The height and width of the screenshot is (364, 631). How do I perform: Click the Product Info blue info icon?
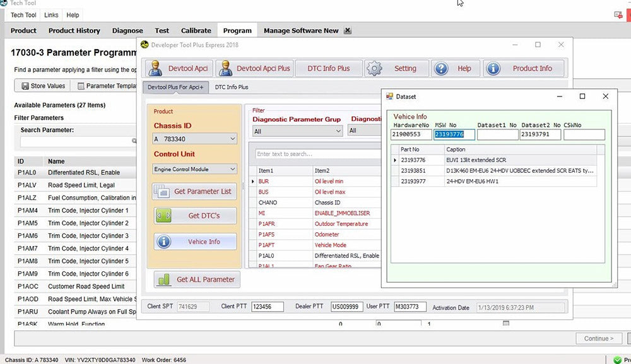click(x=493, y=68)
